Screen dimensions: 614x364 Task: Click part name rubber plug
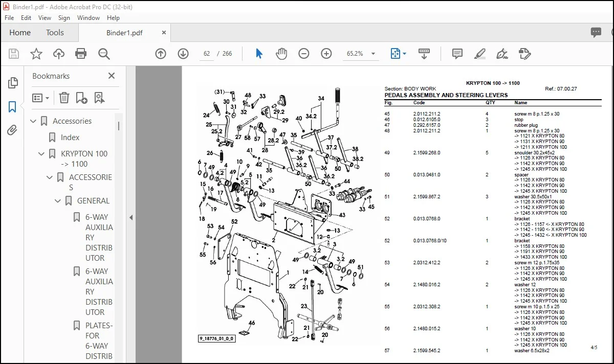(x=527, y=125)
